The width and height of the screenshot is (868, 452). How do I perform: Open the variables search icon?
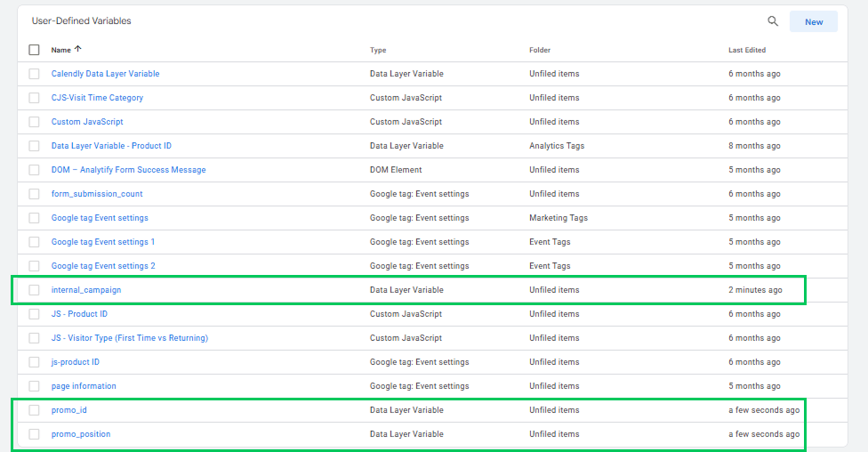point(773,21)
